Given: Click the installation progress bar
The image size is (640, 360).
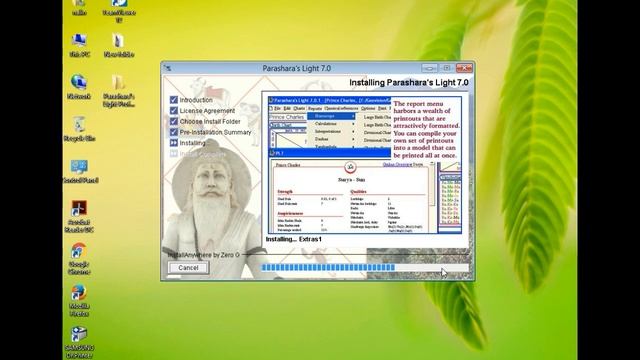Looking at the screenshot, I should (x=364, y=267).
